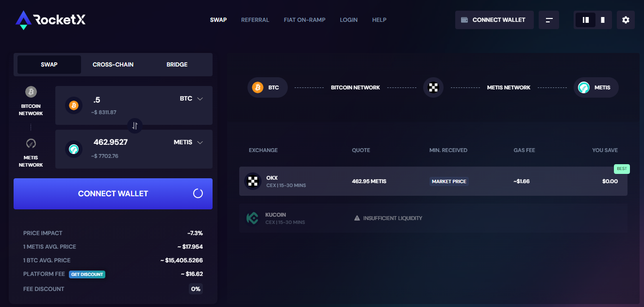Click the ~$1.66 gas fee value

coord(522,181)
